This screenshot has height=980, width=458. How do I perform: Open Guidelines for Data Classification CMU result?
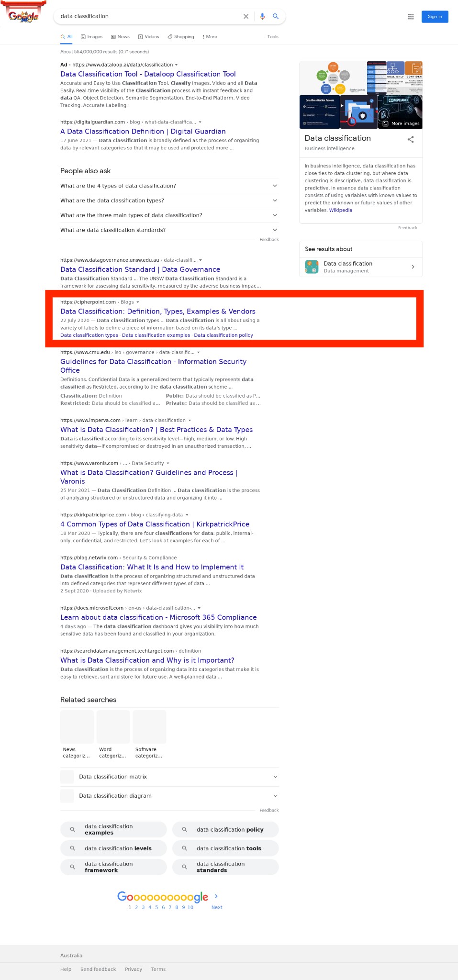coord(153,366)
